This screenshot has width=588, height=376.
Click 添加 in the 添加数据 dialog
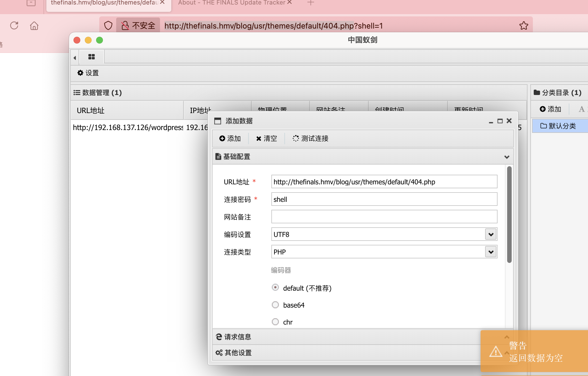coord(230,138)
